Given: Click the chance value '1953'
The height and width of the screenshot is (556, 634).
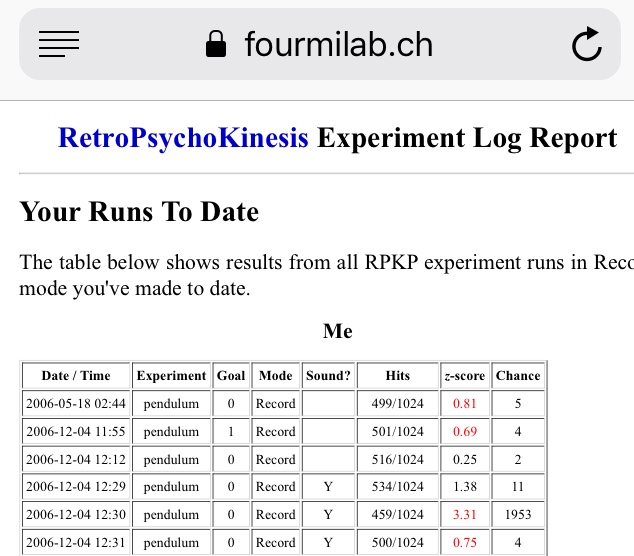Looking at the screenshot, I should coord(518,514).
